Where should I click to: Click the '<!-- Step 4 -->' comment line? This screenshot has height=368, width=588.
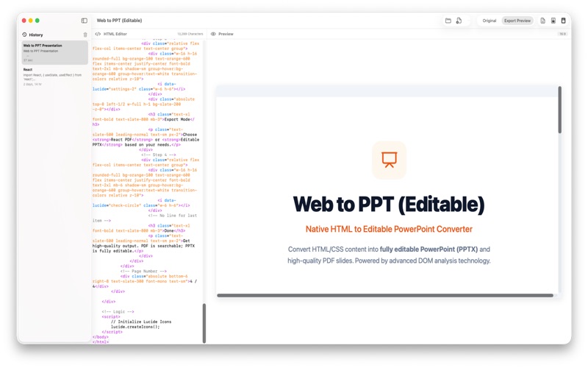click(x=158, y=155)
